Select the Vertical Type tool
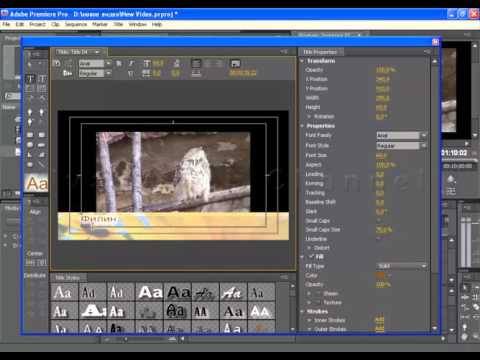This screenshot has width=480, height=360. (42, 79)
